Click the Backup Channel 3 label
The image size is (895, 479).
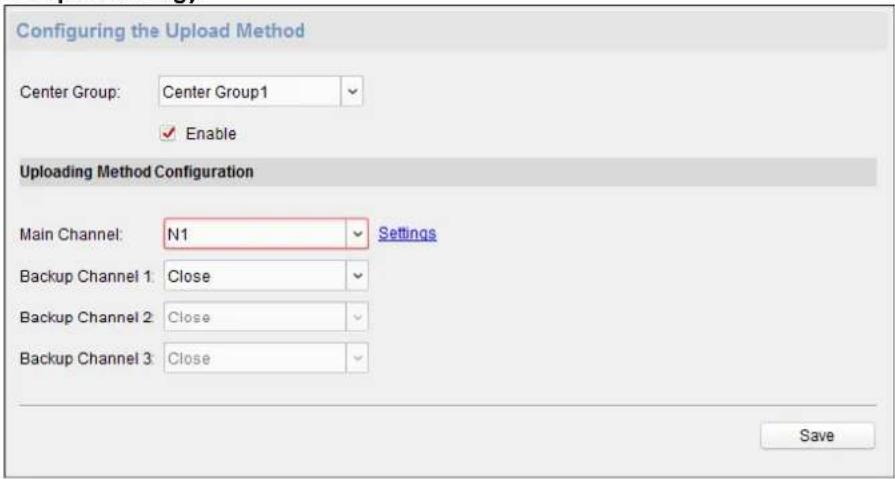coord(87,359)
